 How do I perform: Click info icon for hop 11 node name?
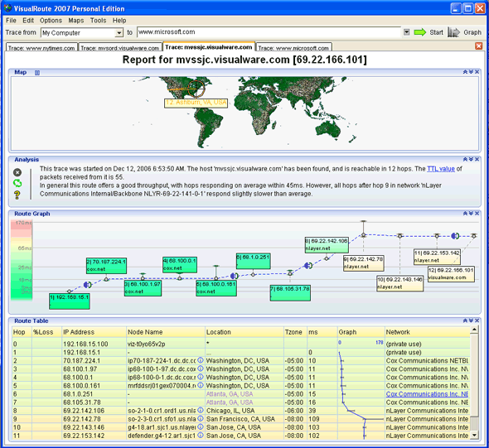pyautogui.click(x=201, y=436)
